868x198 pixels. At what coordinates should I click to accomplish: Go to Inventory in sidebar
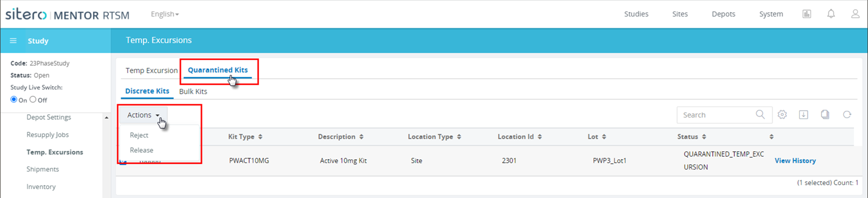point(41,186)
